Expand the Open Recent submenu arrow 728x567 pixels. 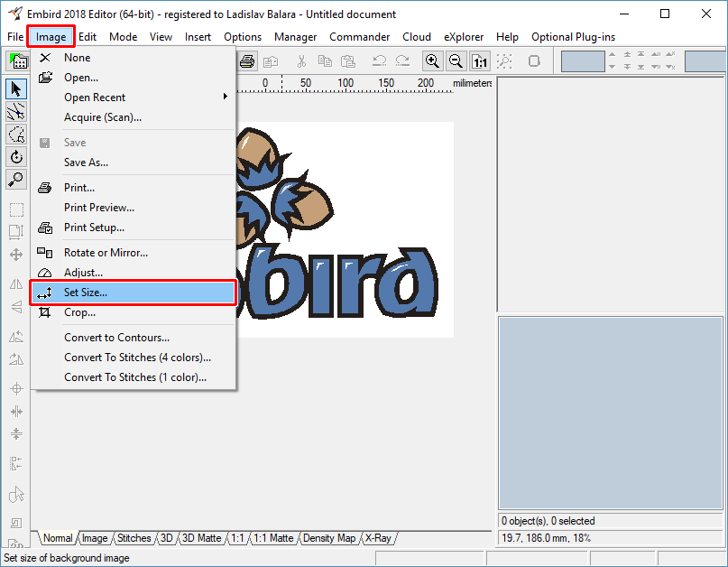point(226,97)
